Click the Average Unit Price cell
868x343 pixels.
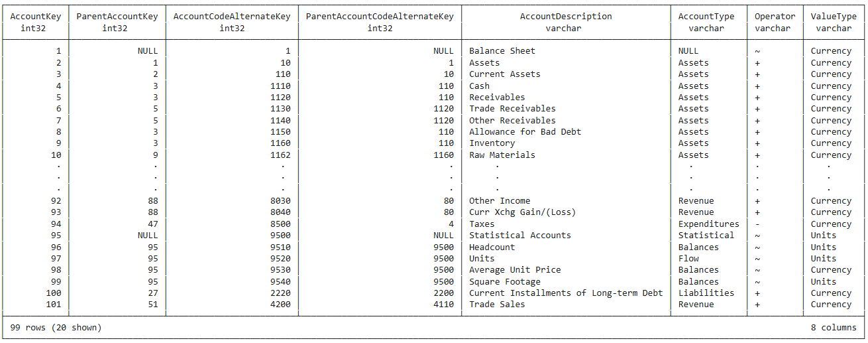point(515,270)
